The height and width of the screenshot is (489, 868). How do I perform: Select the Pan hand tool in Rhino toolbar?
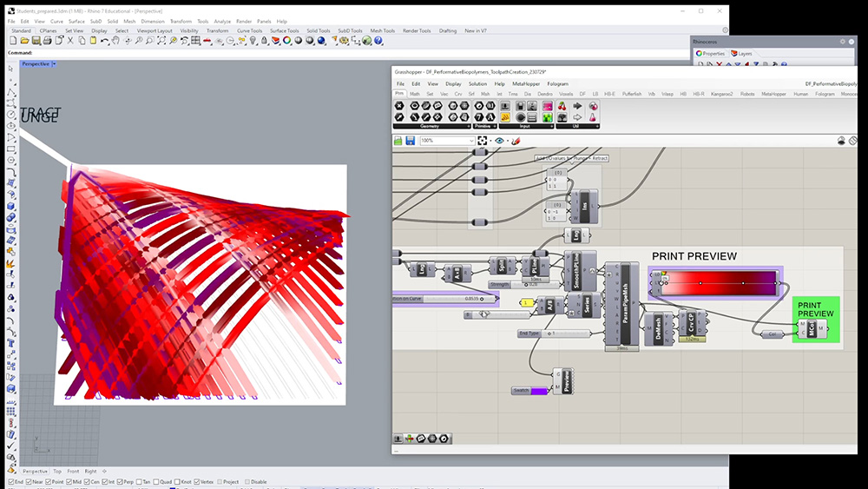pos(115,41)
